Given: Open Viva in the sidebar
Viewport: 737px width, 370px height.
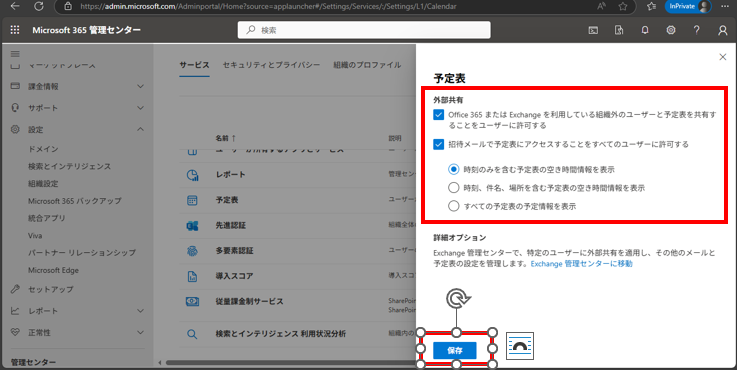Looking at the screenshot, I should tap(35, 236).
